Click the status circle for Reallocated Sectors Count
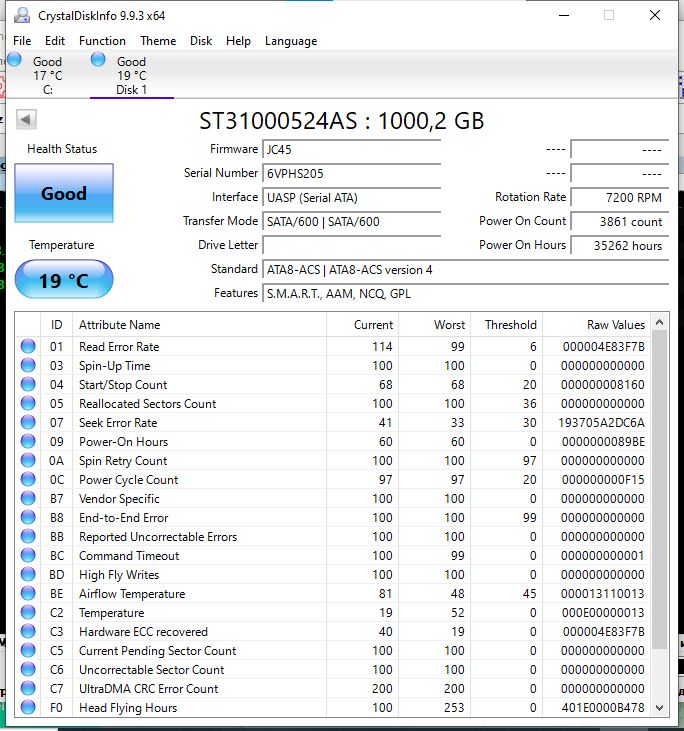Screen dimensions: 684x731 point(28,403)
